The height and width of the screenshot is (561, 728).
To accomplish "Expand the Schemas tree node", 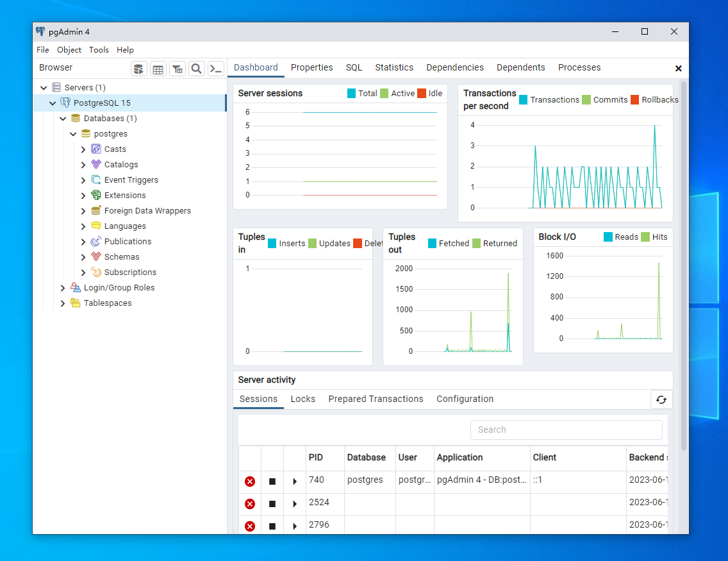I will [83, 257].
